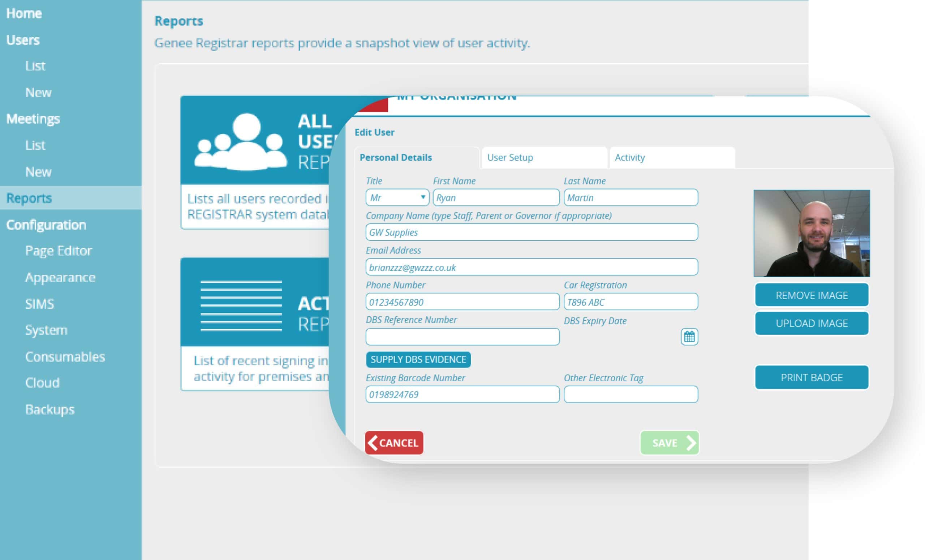Click the Personal Details tab
The width and height of the screenshot is (925, 560).
coord(396,157)
